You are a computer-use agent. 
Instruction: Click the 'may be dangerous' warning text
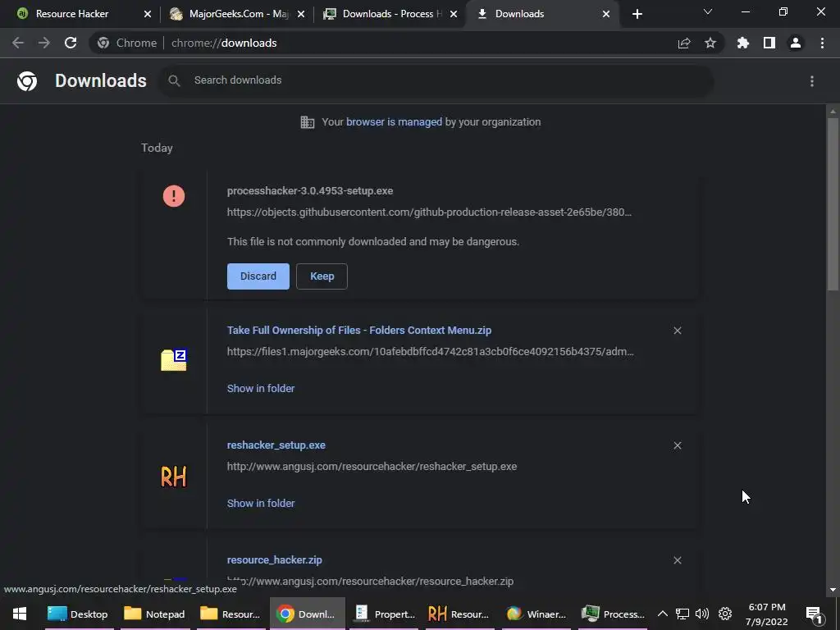tap(373, 242)
